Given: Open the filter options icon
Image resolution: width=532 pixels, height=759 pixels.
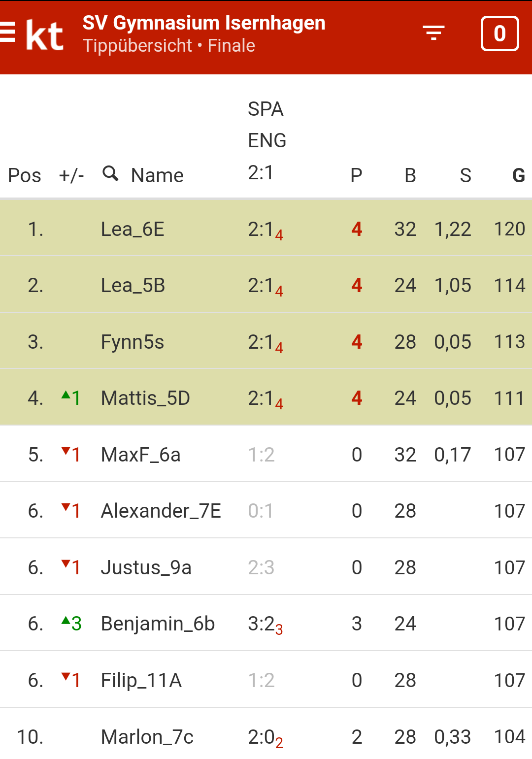Looking at the screenshot, I should point(433,33).
